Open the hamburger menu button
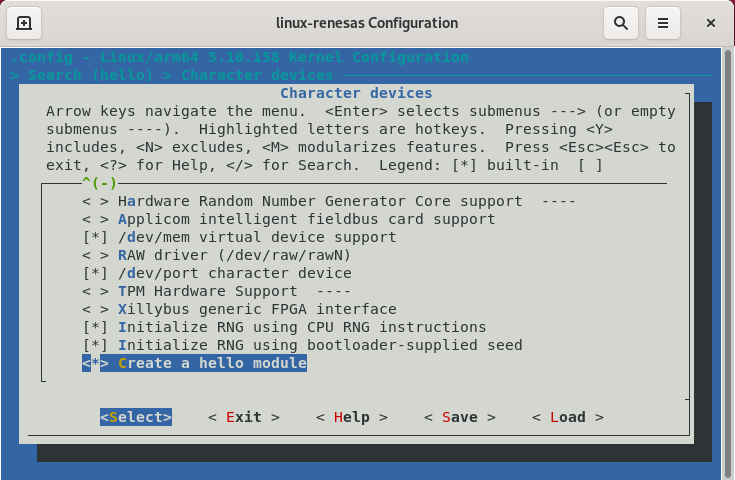This screenshot has width=735, height=480. click(x=662, y=22)
